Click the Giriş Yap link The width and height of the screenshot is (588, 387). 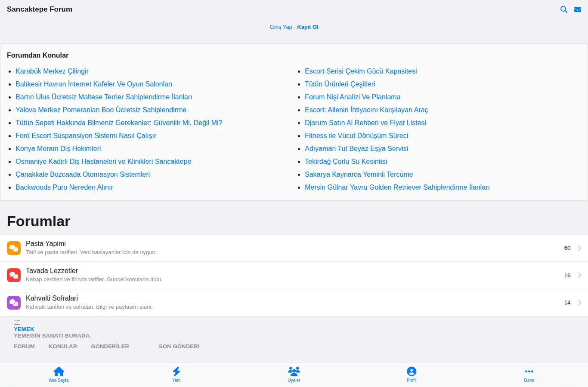tap(281, 27)
